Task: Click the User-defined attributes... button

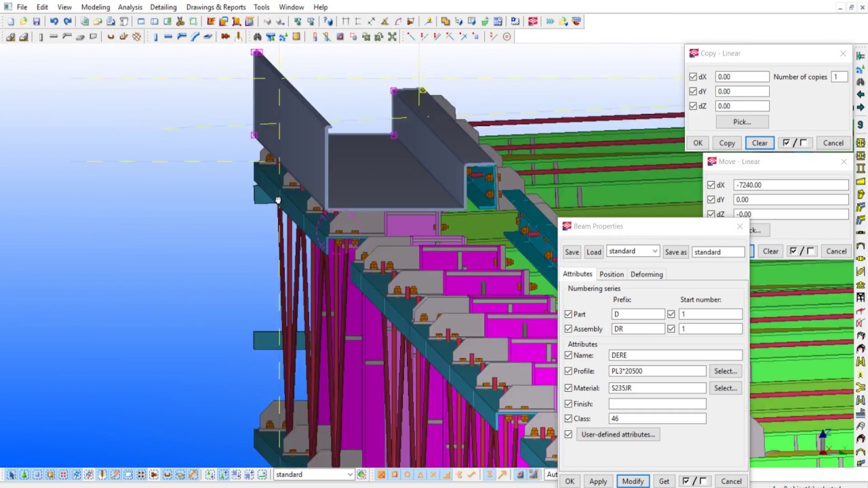Action: [618, 434]
